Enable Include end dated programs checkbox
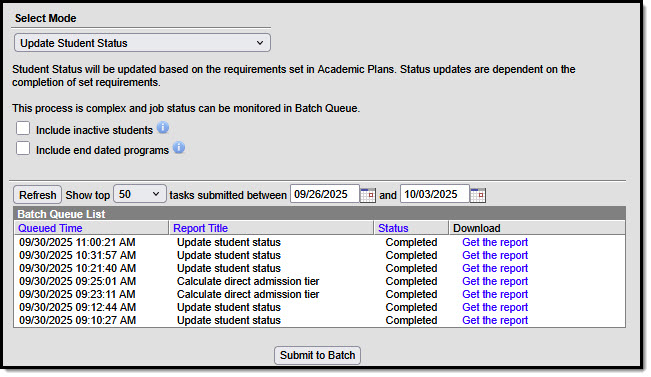The width and height of the screenshot is (651, 377). point(23,148)
